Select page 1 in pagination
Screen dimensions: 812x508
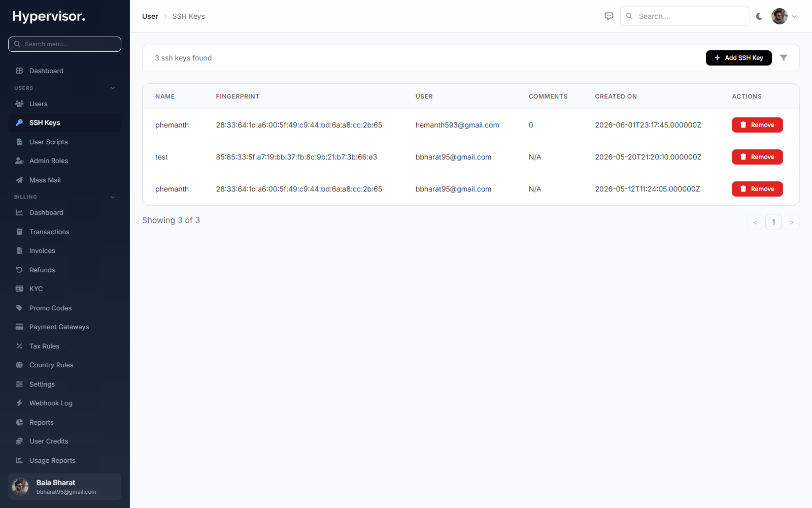click(773, 222)
